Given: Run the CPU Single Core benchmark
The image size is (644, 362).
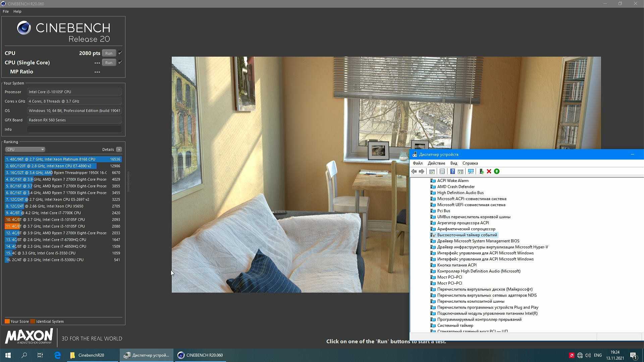Looking at the screenshot, I should 109,63.
